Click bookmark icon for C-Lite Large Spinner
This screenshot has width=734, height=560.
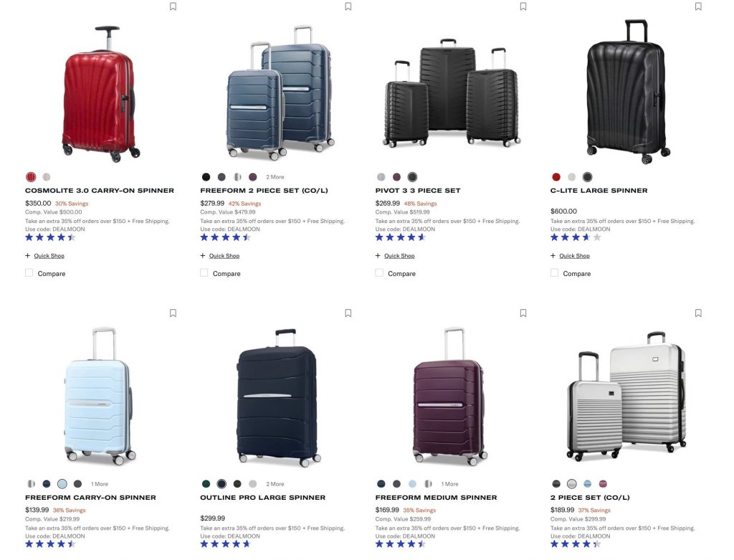pos(698,6)
